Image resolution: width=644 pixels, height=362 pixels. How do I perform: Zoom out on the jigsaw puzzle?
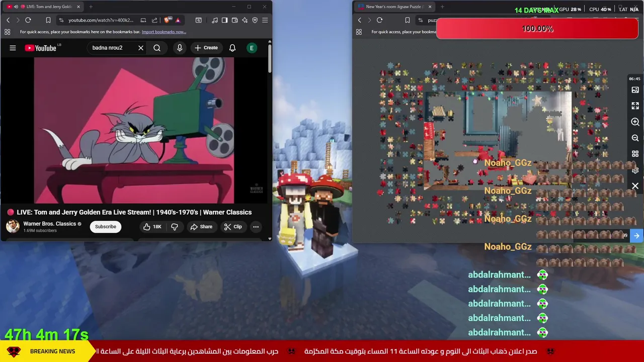[635, 138]
